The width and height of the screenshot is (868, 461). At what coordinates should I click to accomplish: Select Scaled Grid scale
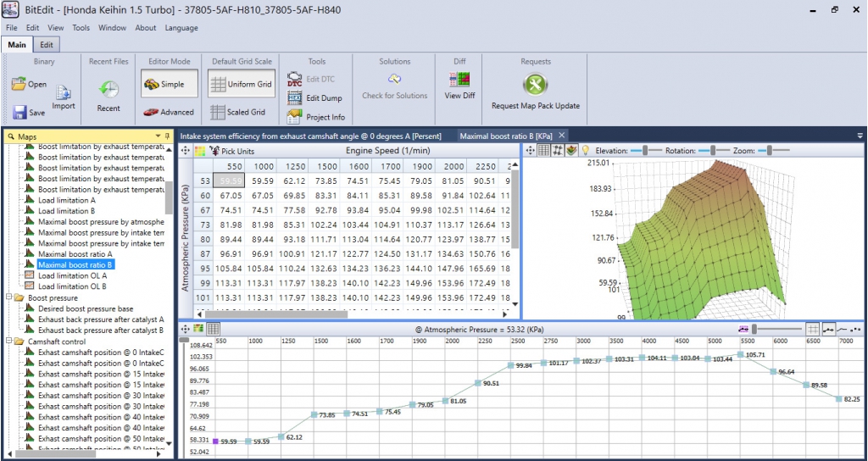(x=238, y=112)
